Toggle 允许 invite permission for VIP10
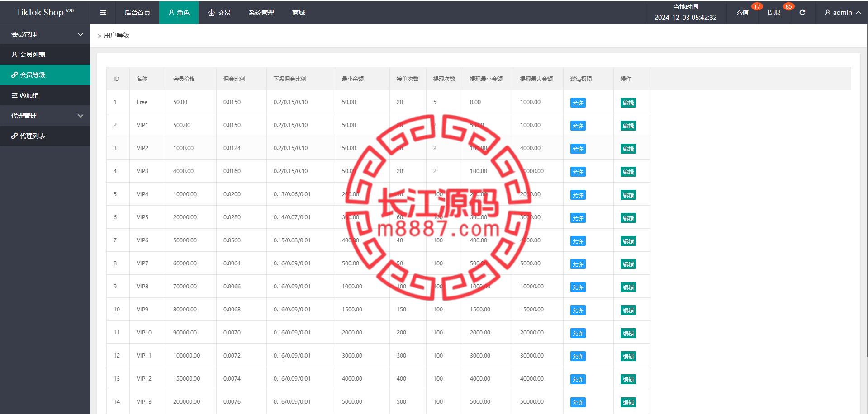The height and width of the screenshot is (414, 868). click(x=578, y=333)
